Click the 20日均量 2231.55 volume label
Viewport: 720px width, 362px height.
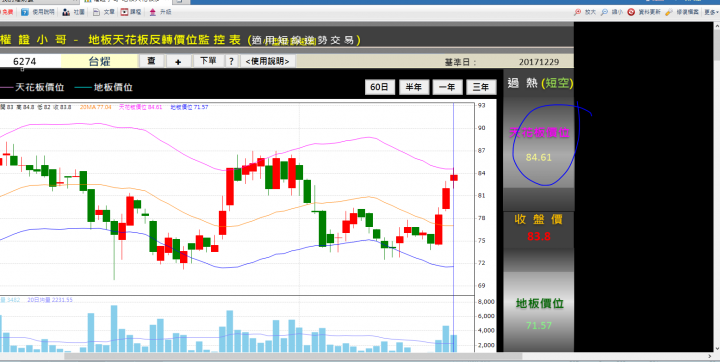click(x=50, y=300)
